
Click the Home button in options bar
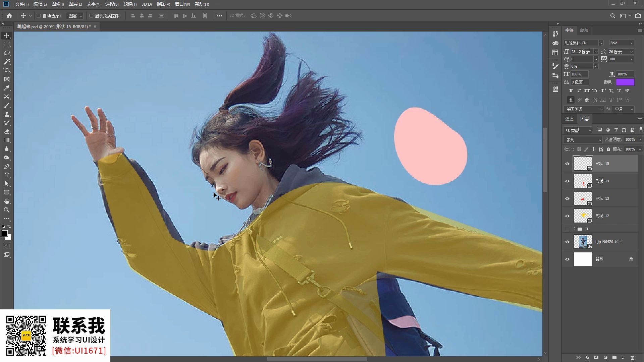pyautogui.click(x=9, y=16)
